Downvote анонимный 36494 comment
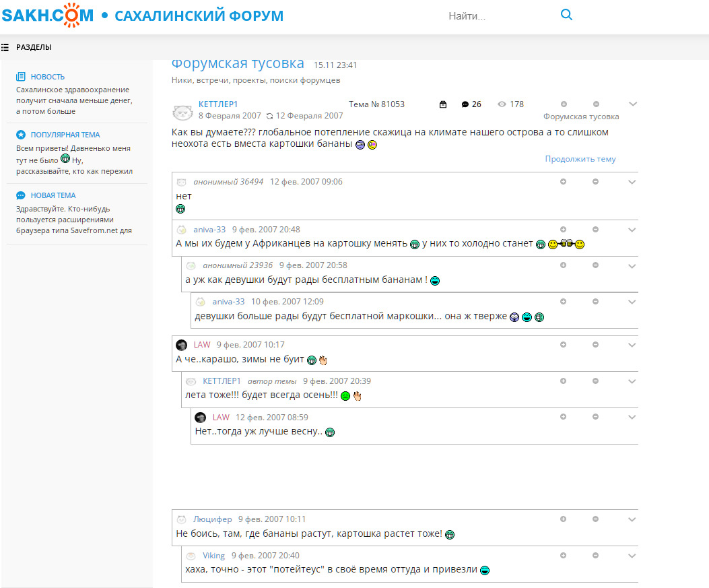The height and width of the screenshot is (588, 709). point(595,181)
